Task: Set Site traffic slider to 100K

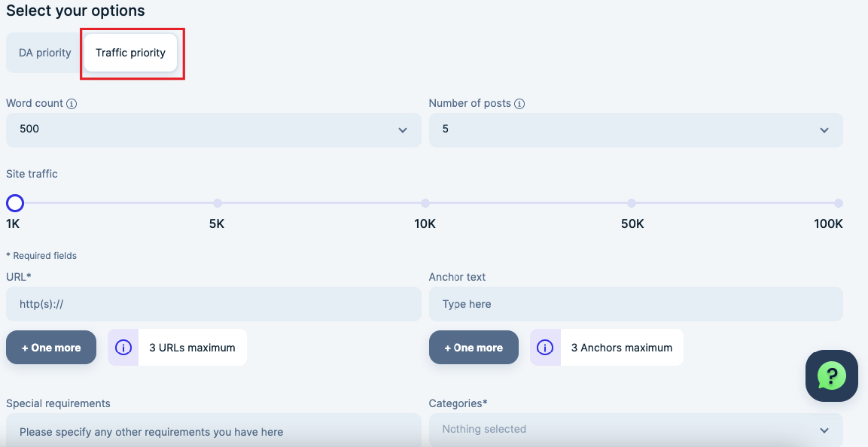Action: point(838,203)
